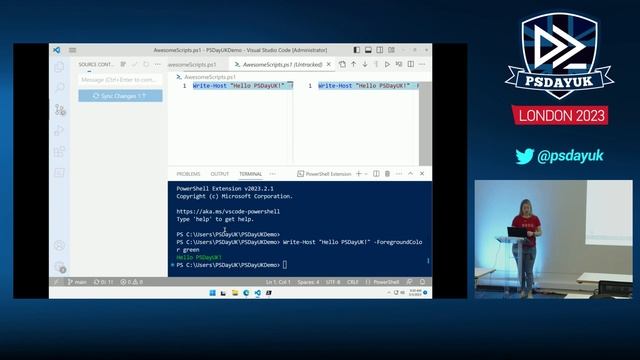The image size is (640, 360).
Task: Maximize panel size with chevron up
Action: [411, 174]
